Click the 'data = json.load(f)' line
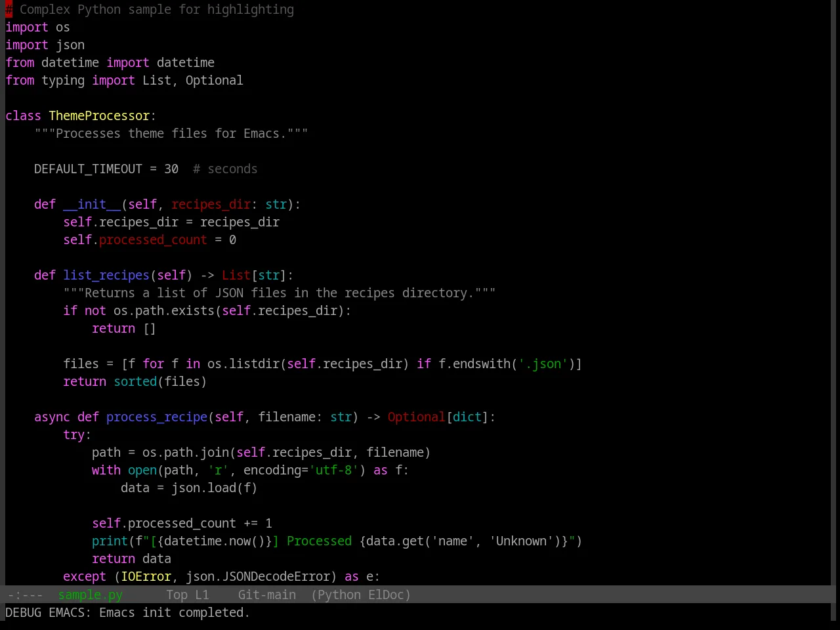The image size is (840, 630). point(189,488)
